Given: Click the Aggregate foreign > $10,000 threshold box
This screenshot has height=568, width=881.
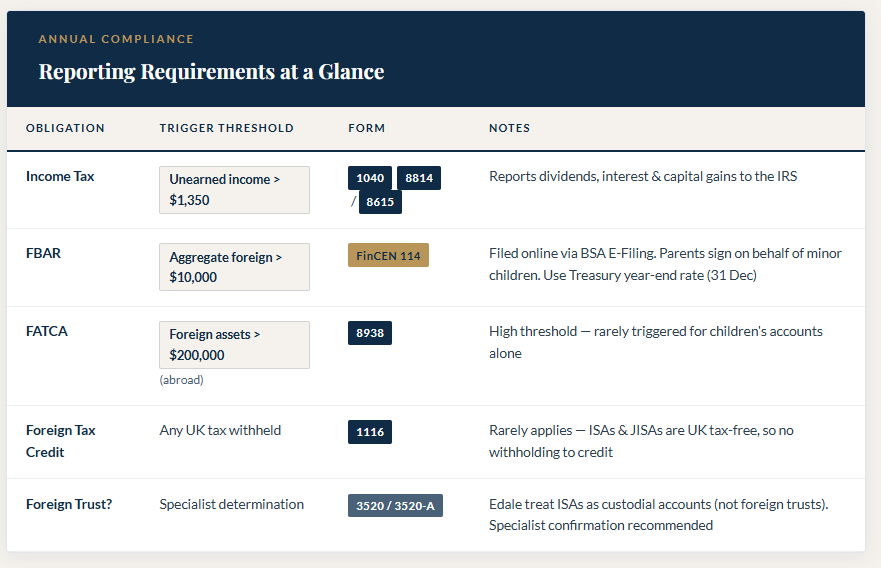Looking at the screenshot, I should pos(234,267).
